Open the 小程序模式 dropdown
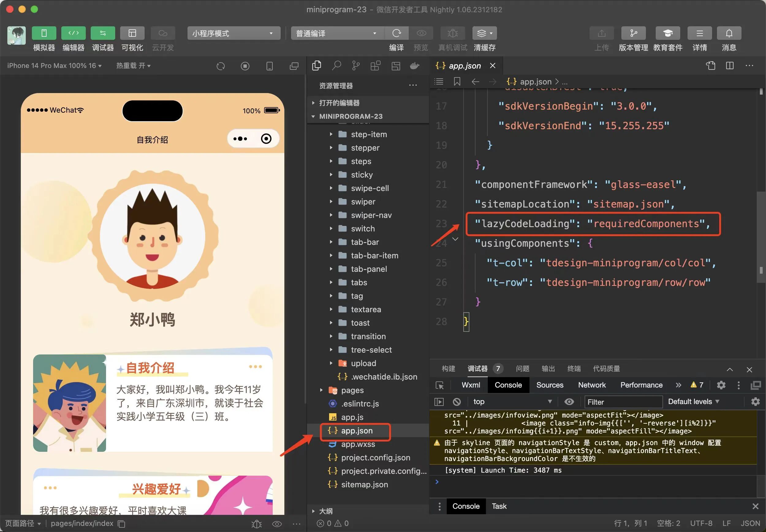The width and height of the screenshot is (766, 532). pyautogui.click(x=233, y=33)
